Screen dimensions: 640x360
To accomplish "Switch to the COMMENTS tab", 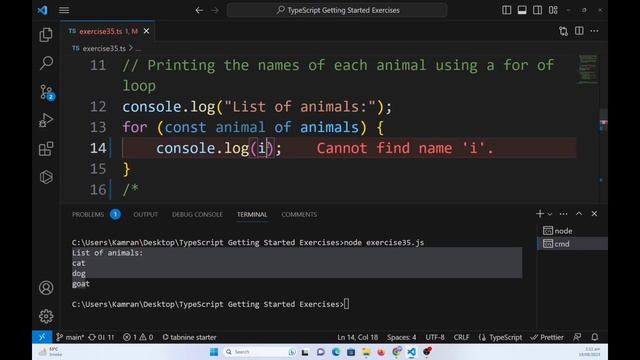I will point(299,214).
